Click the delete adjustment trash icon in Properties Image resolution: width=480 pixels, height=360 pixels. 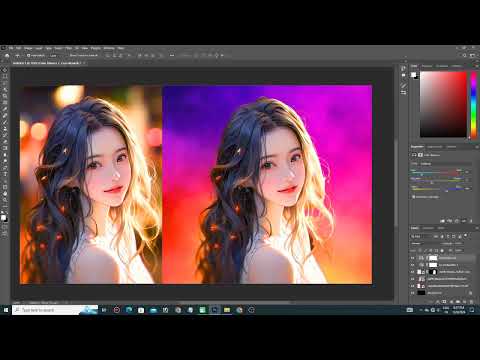pyautogui.click(x=471, y=221)
